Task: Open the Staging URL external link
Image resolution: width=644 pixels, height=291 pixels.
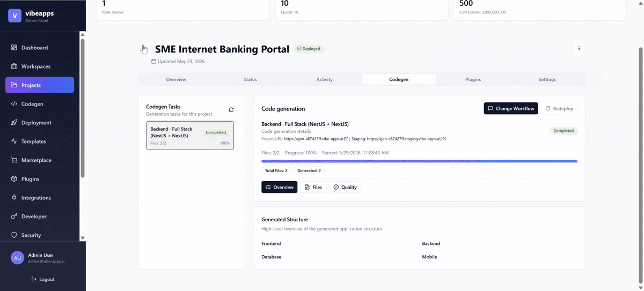Action: tap(444, 138)
